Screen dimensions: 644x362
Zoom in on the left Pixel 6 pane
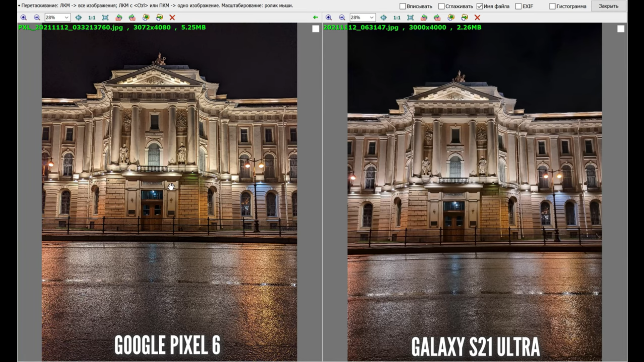point(23,17)
